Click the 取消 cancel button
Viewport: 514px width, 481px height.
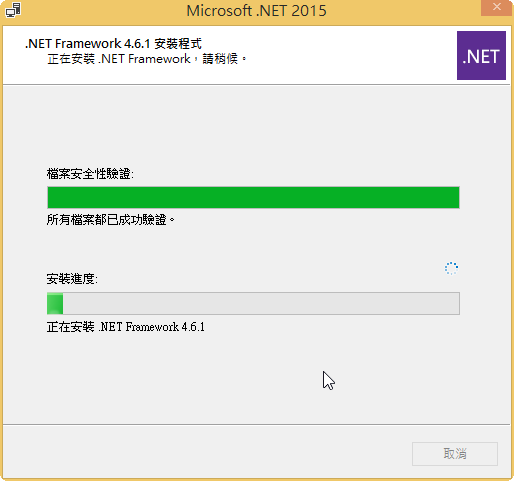click(455, 454)
